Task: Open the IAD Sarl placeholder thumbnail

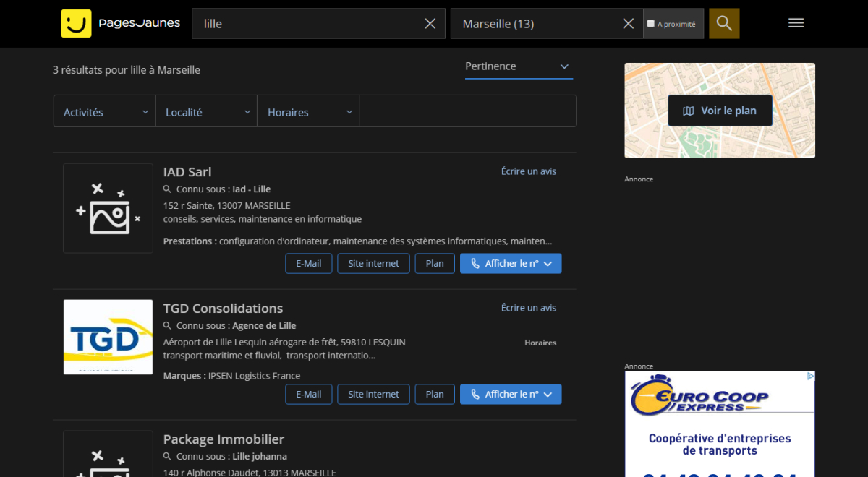Action: (x=108, y=208)
